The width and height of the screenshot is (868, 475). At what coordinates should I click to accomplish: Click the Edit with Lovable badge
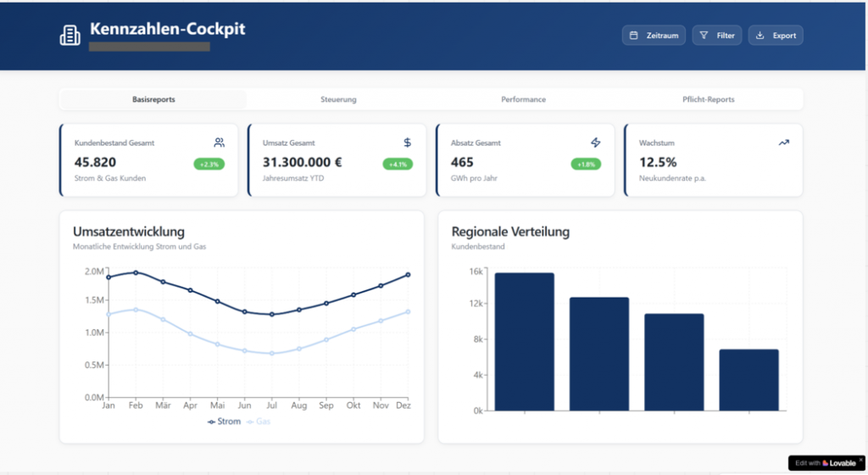[x=823, y=463]
